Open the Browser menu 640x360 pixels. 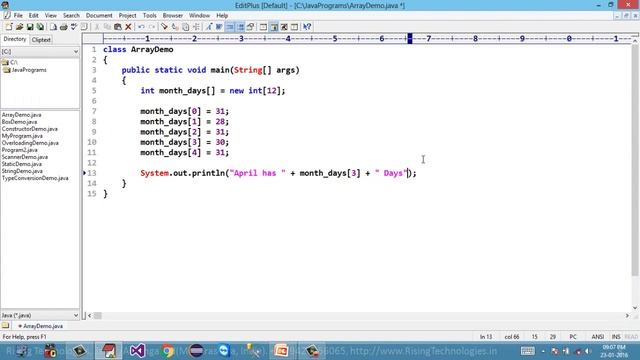173,16
